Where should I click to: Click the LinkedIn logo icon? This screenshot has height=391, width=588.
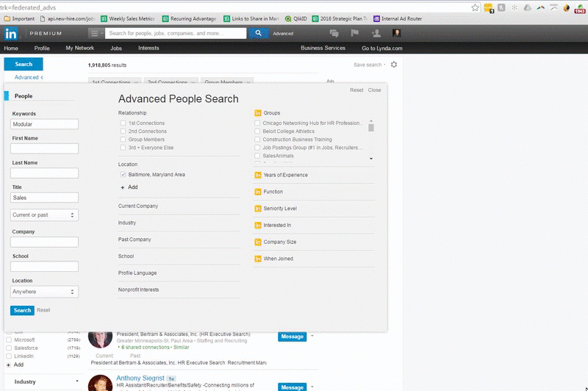click(x=11, y=33)
